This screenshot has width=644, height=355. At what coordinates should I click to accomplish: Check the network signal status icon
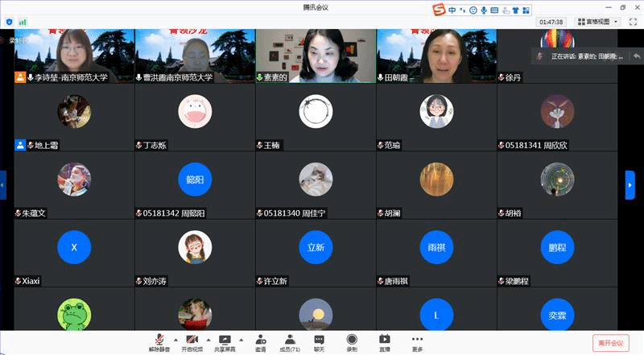[23, 22]
